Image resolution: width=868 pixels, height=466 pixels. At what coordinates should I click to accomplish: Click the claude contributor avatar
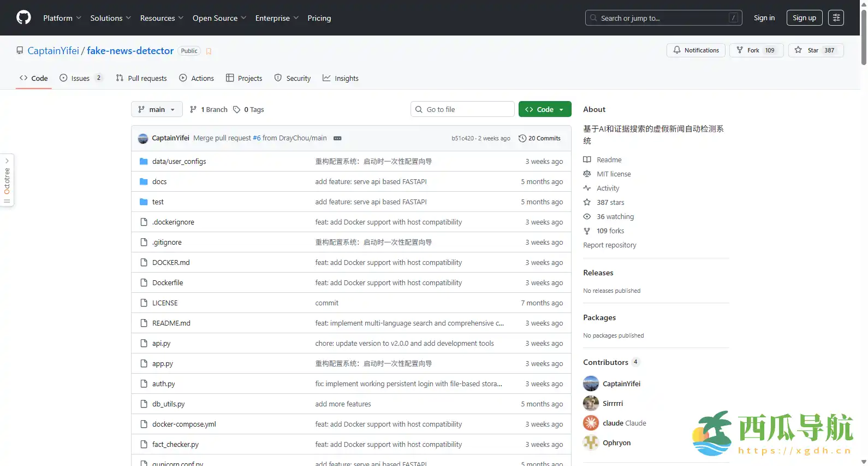click(591, 423)
